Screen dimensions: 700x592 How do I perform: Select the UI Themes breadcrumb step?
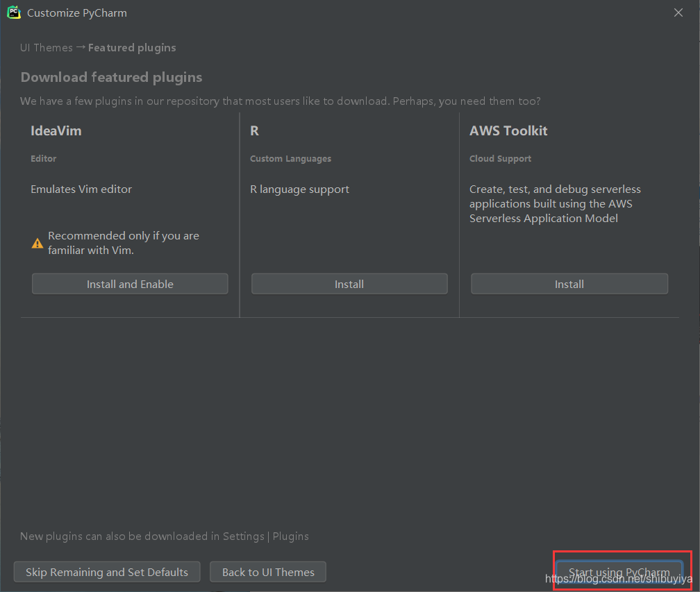pos(47,48)
